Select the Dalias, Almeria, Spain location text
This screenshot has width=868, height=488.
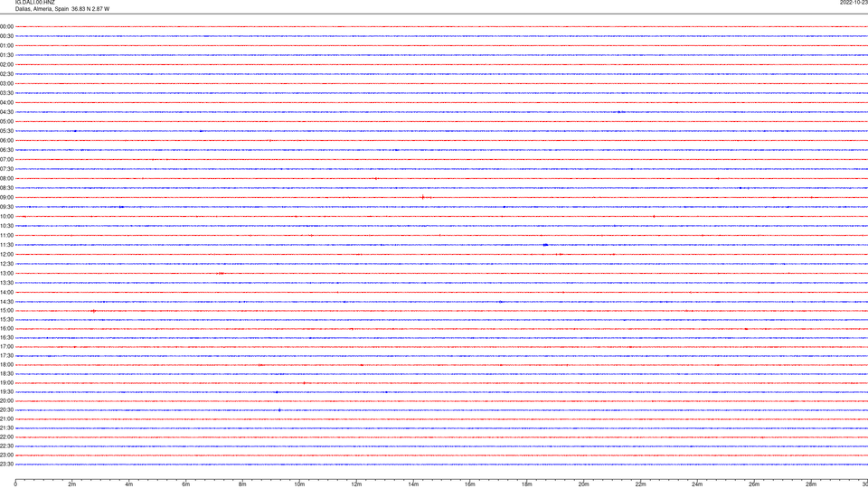(x=42, y=9)
